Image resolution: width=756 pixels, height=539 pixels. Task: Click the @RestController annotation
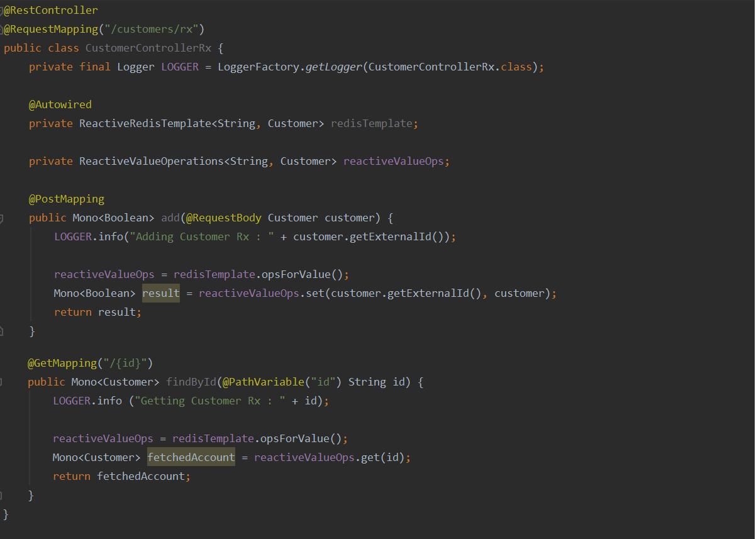click(x=51, y=10)
